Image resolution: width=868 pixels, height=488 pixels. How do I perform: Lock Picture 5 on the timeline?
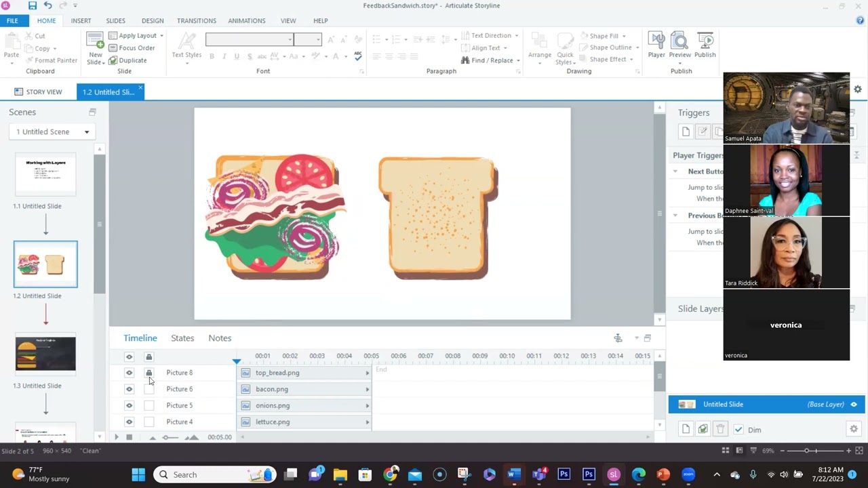click(149, 405)
